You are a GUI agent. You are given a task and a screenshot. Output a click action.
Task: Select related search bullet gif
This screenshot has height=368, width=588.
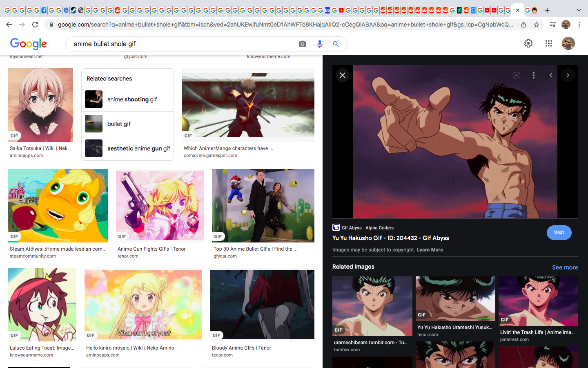pos(127,124)
